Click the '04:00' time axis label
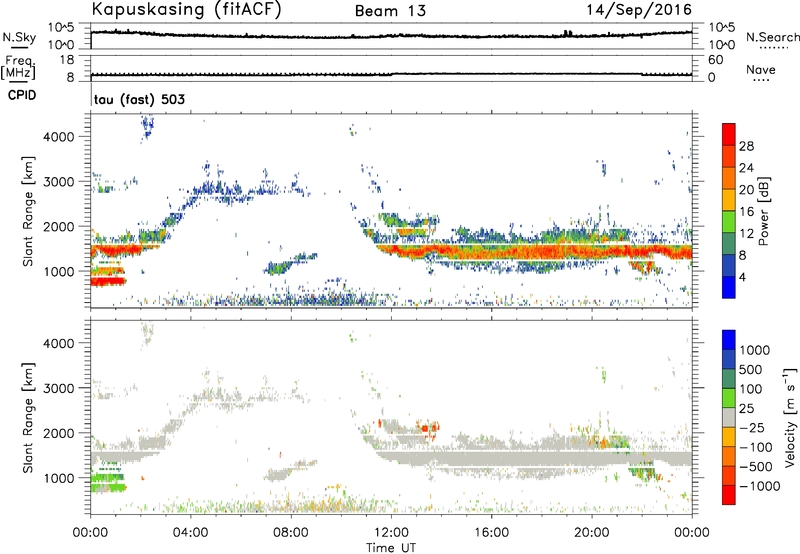The image size is (800, 554). click(x=191, y=533)
